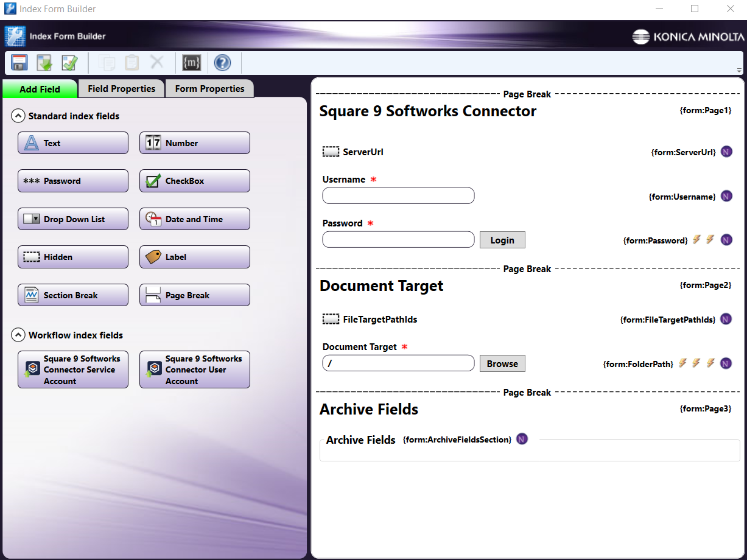Screen dimensions: 747x560
Task: Click the purple N icon beside {form:ServerUrl}
Action: tap(726, 152)
